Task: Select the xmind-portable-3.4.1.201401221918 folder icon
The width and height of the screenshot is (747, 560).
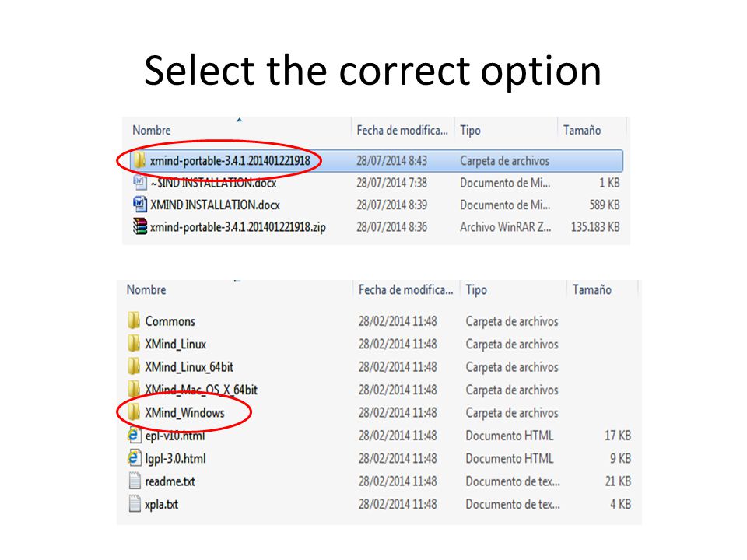Action: 139,160
